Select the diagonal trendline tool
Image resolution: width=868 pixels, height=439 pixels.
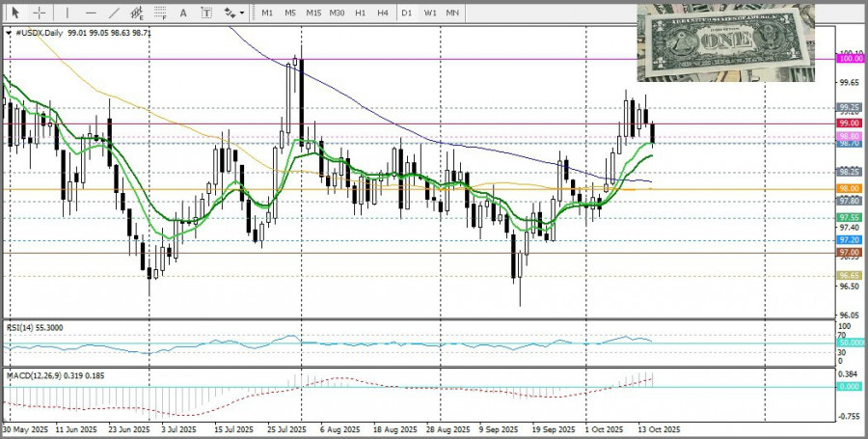pos(114,13)
